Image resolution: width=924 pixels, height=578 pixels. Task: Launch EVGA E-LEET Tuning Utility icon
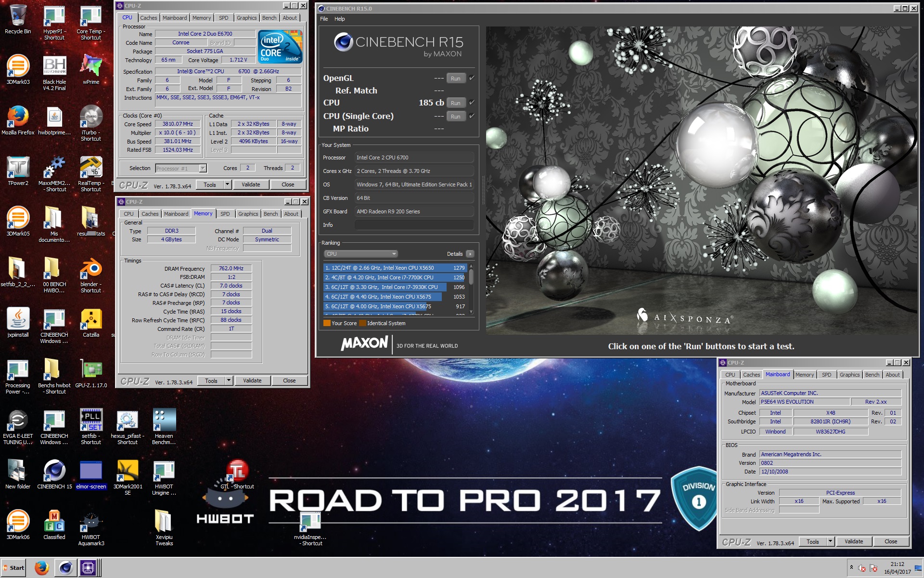click(18, 420)
